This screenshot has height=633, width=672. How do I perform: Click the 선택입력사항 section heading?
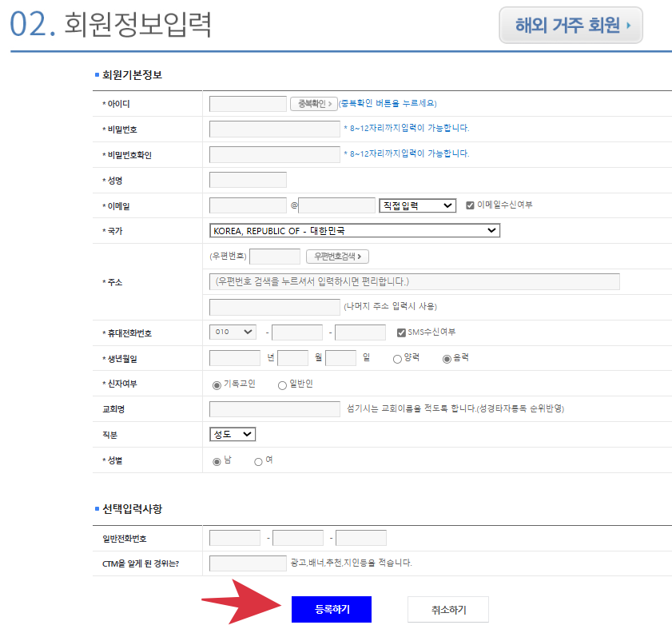[x=132, y=508]
